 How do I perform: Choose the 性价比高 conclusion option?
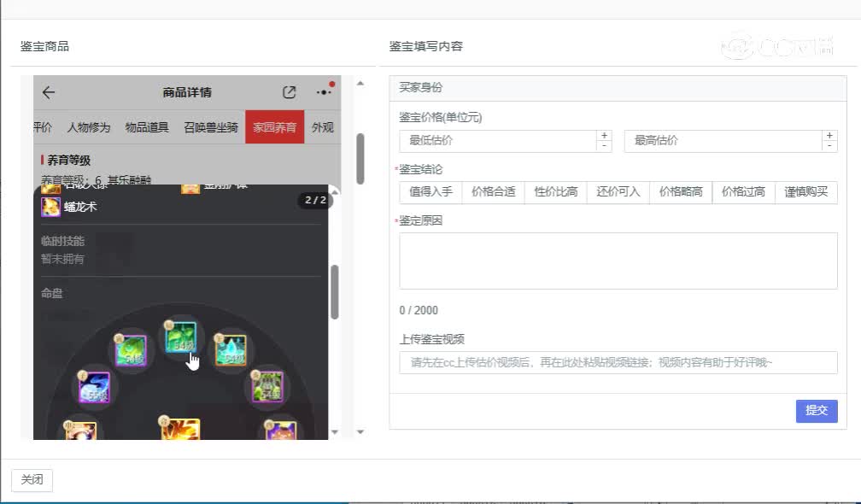[556, 192]
